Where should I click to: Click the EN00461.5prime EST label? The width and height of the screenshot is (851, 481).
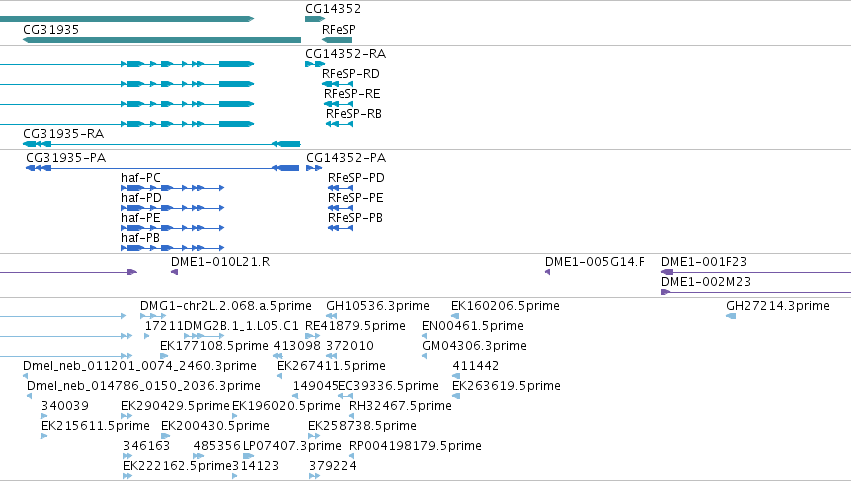pos(473,326)
